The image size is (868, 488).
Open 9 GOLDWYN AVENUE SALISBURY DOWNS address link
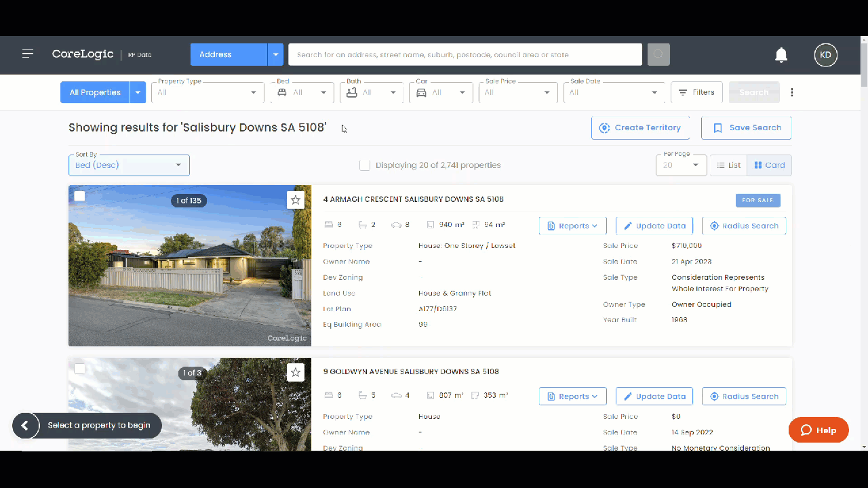coord(411,371)
